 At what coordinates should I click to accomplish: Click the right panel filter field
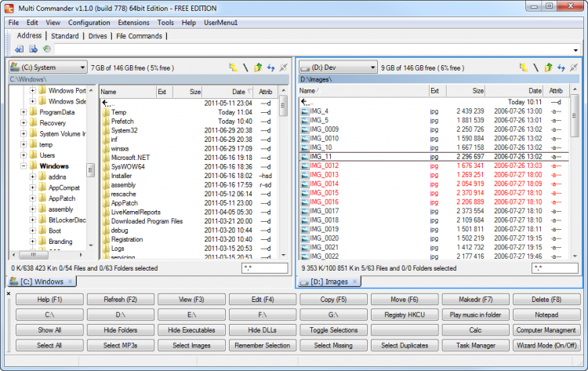554,268
